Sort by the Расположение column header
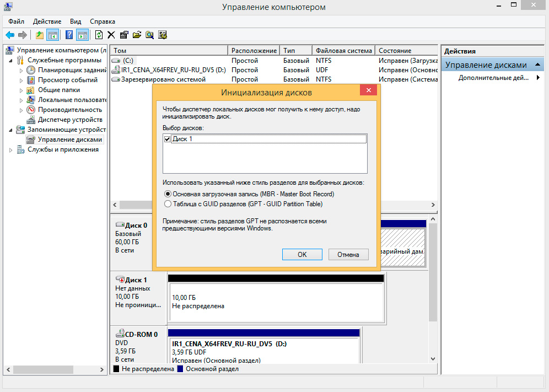Viewport: 549px width, 392px height. 254,50
